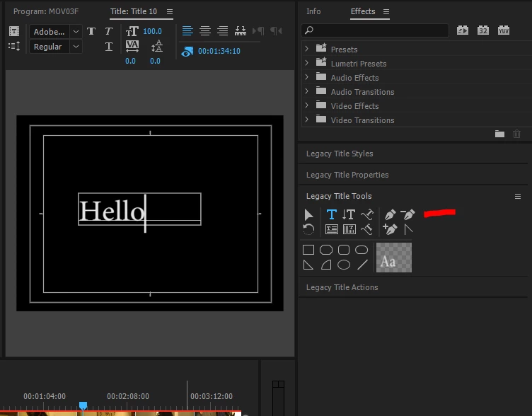Switch to the Info tab
532x416 pixels.
pos(313,11)
